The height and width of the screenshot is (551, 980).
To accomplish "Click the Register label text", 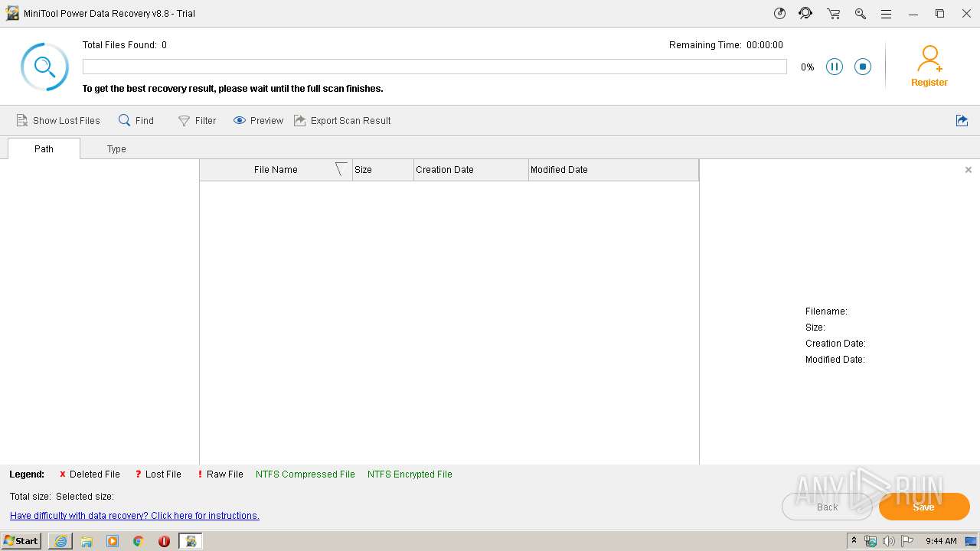I will 929,83.
